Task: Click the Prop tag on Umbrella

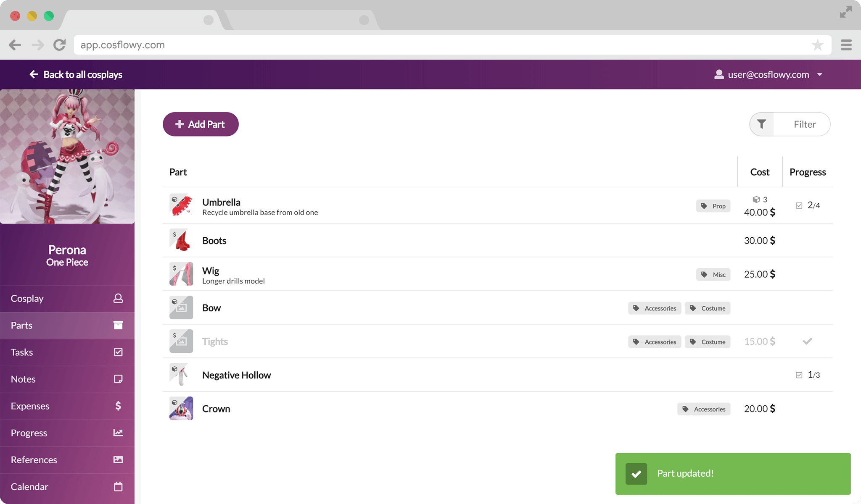Action: coord(713,206)
